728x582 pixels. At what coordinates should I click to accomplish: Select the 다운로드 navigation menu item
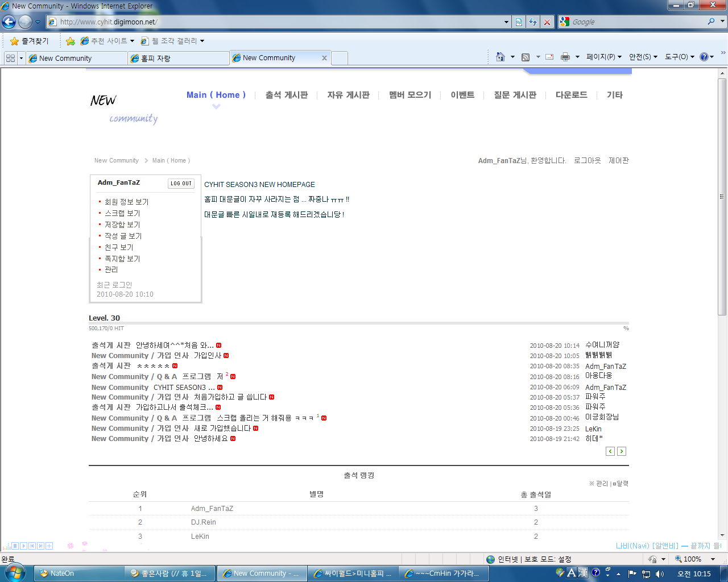pyautogui.click(x=571, y=95)
